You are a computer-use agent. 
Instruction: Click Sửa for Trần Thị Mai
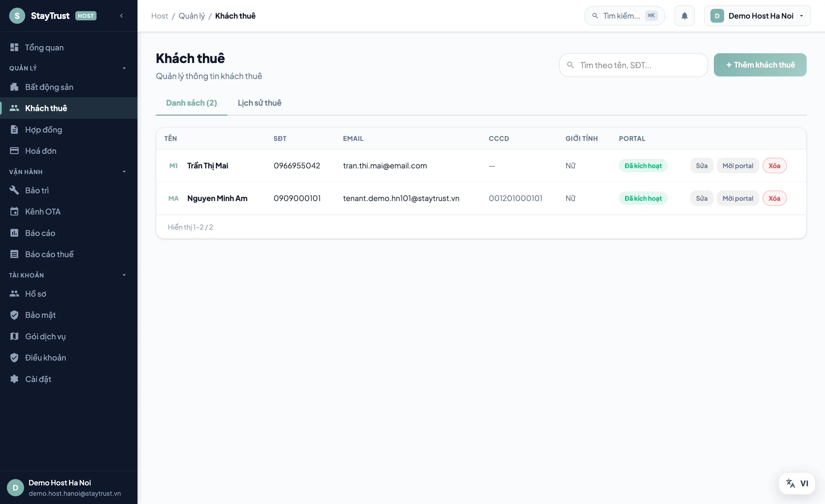(702, 166)
